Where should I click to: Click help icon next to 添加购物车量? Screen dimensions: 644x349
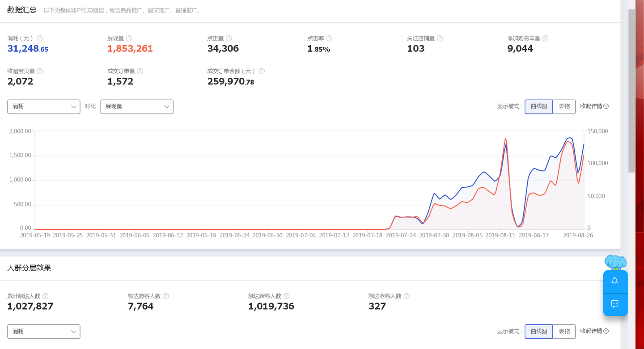coord(545,38)
